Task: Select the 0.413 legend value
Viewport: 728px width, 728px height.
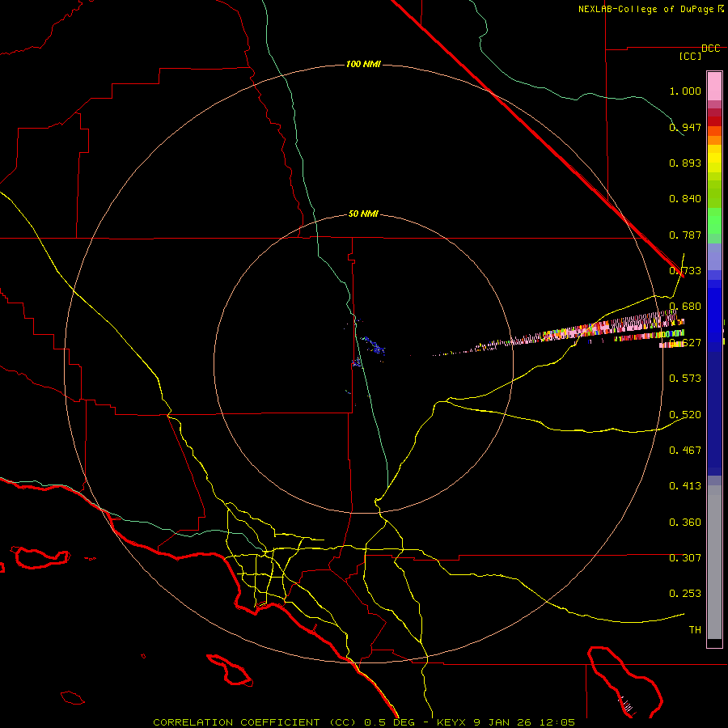Action: coord(685,485)
